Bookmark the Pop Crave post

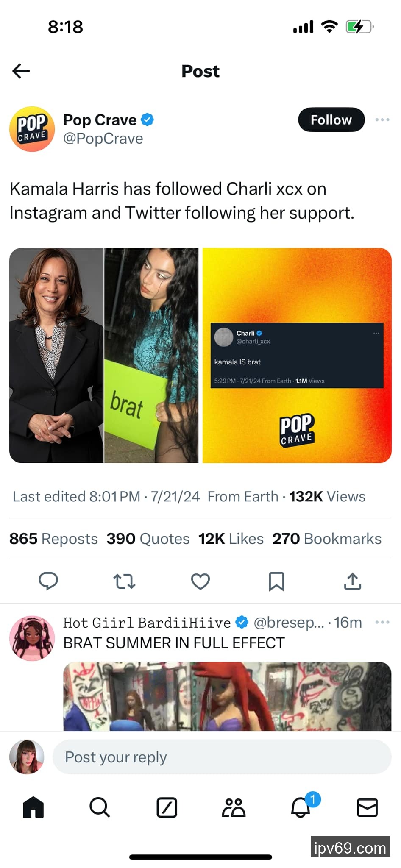coord(276,581)
